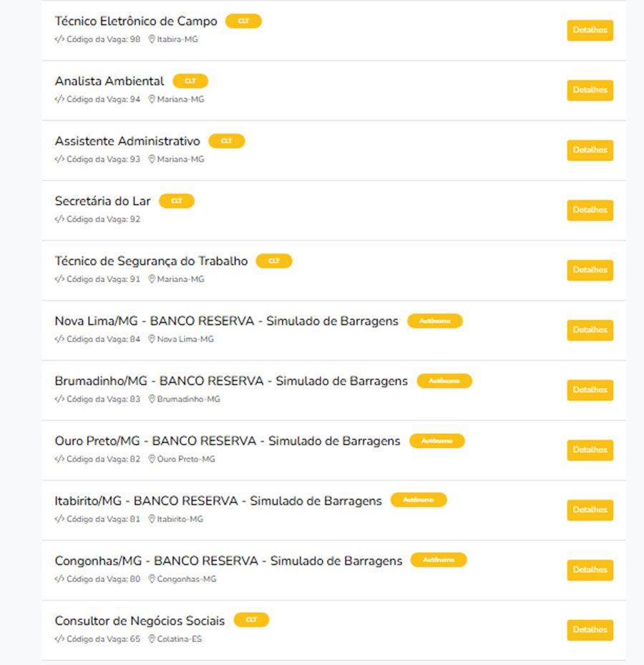The image size is (644, 665).
Task: Open details for Técnico Eletrônico de Campo
Action: [590, 30]
